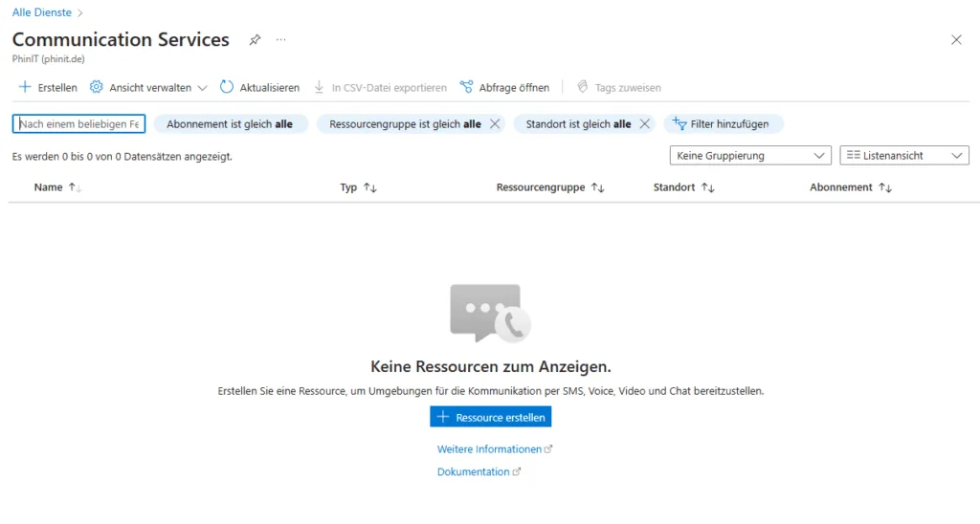Refresh the list with Aktualisieren
The width and height of the screenshot is (980, 524).
[x=259, y=87]
